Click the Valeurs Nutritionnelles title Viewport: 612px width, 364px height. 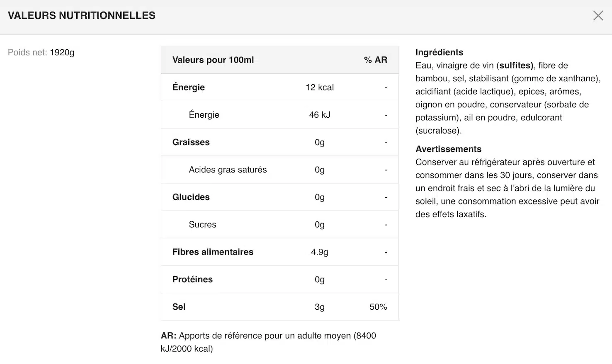(x=82, y=16)
